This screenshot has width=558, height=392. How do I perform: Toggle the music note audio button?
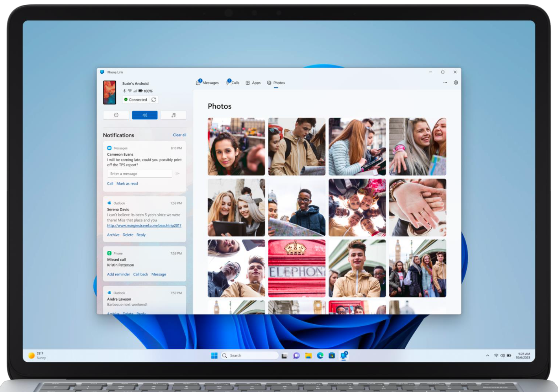click(x=174, y=115)
